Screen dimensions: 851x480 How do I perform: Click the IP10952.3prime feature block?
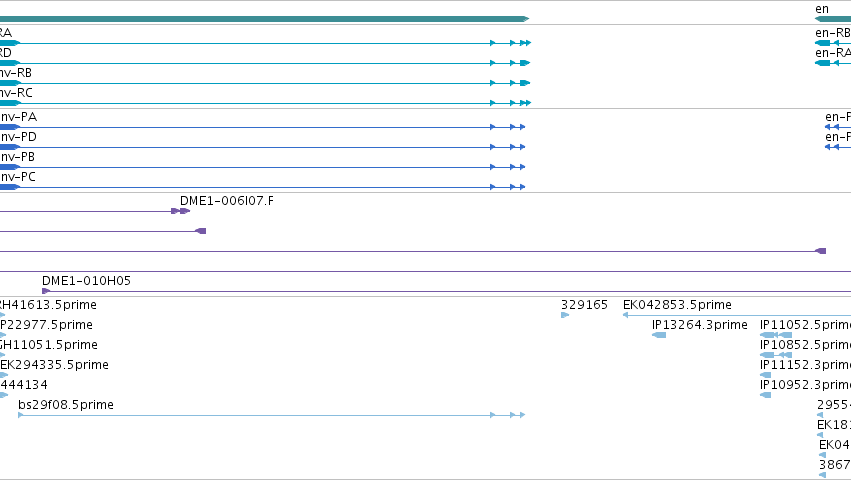point(766,395)
